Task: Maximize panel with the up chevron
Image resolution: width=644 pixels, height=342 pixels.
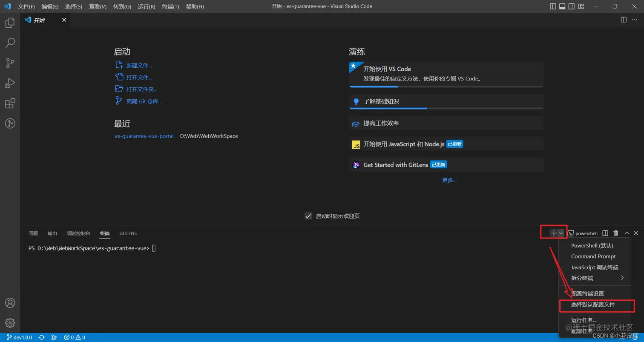Action: point(627,233)
